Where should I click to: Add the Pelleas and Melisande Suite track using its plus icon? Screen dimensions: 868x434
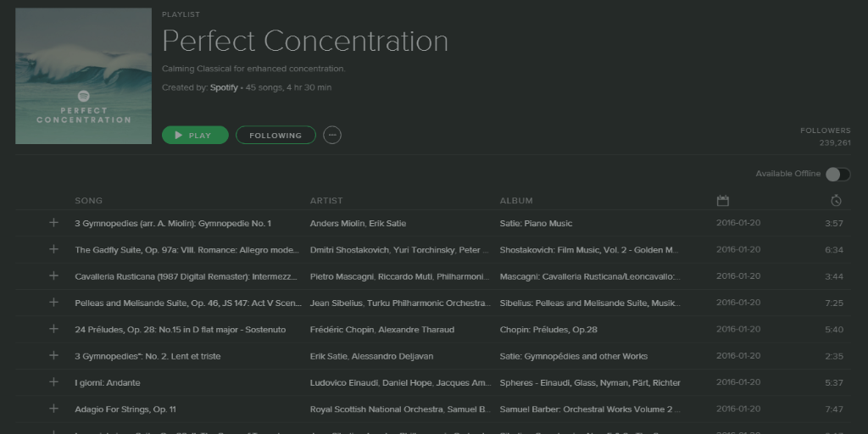53,303
